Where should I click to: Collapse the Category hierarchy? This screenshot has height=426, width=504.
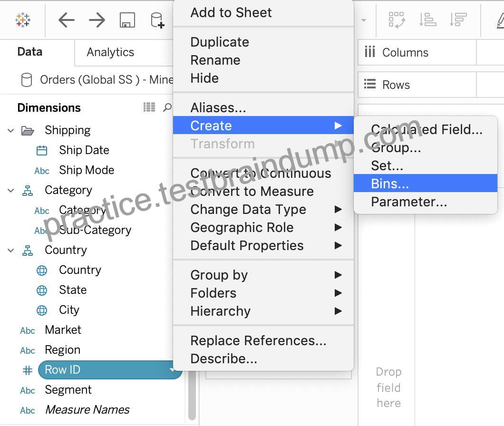[10, 190]
